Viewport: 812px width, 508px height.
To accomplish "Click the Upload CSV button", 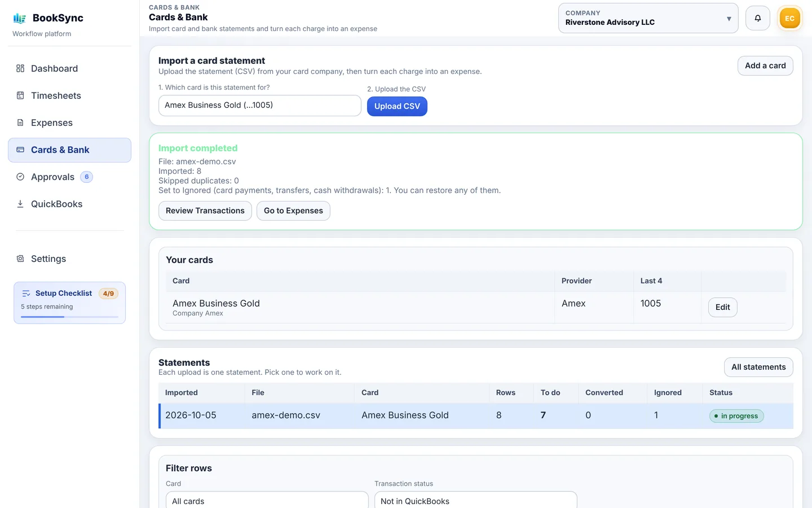I will [397, 106].
